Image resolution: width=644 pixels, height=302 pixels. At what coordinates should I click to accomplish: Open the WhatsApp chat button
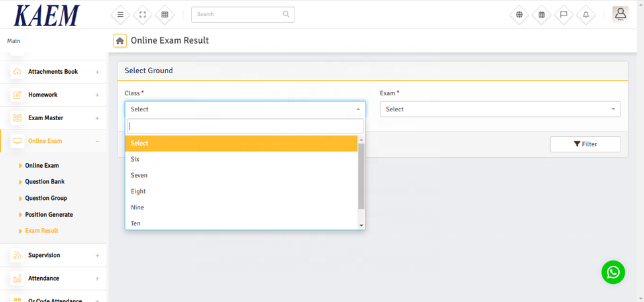coord(612,272)
